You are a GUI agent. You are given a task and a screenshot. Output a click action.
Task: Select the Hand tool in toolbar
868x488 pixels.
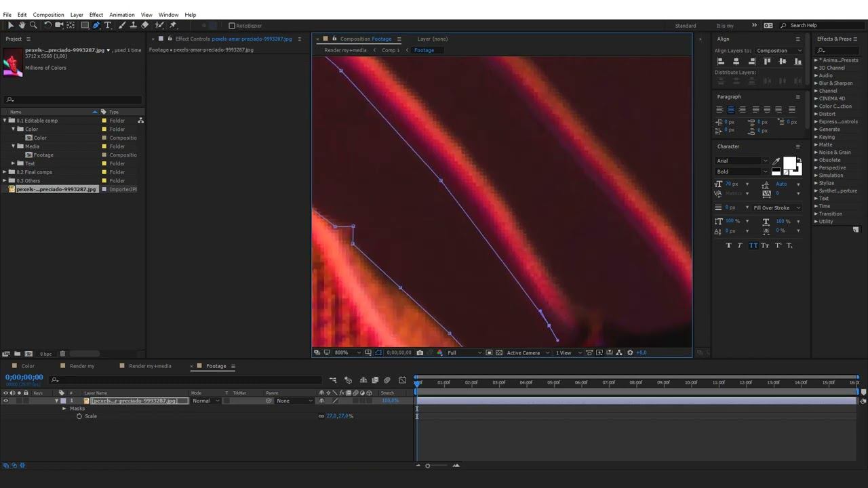pyautogui.click(x=22, y=25)
